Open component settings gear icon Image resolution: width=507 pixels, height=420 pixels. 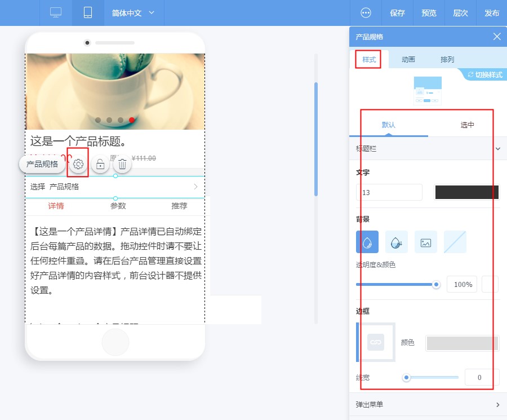78,164
